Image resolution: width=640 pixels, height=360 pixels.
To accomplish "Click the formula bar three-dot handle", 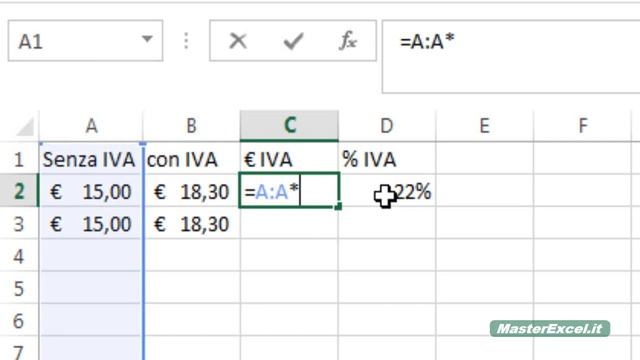I will [x=186, y=41].
